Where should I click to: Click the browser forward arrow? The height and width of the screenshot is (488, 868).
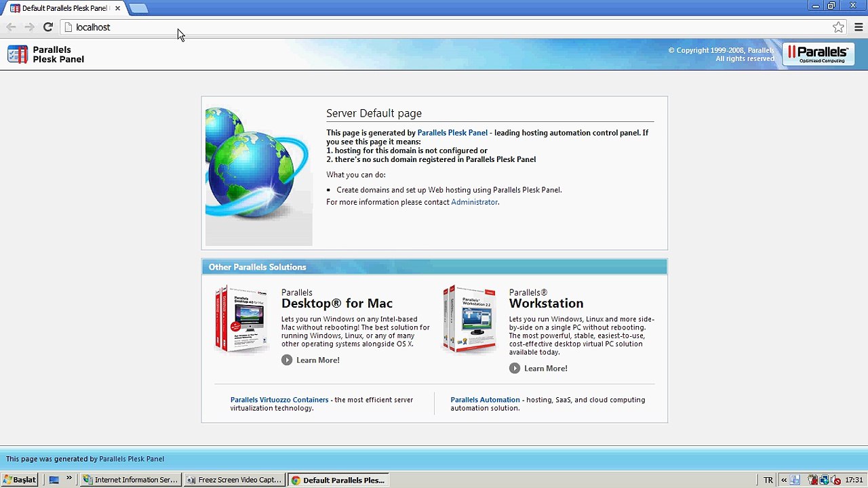[x=29, y=27]
